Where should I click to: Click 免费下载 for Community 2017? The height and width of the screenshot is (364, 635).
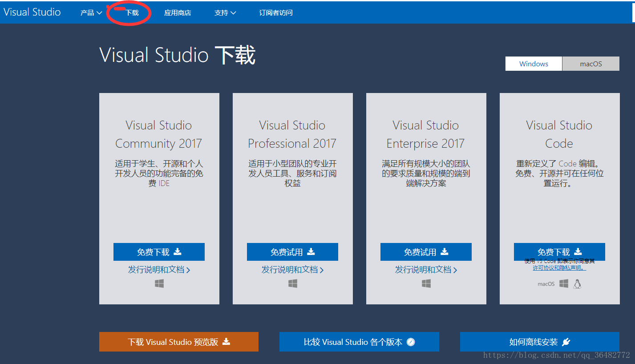tap(159, 252)
